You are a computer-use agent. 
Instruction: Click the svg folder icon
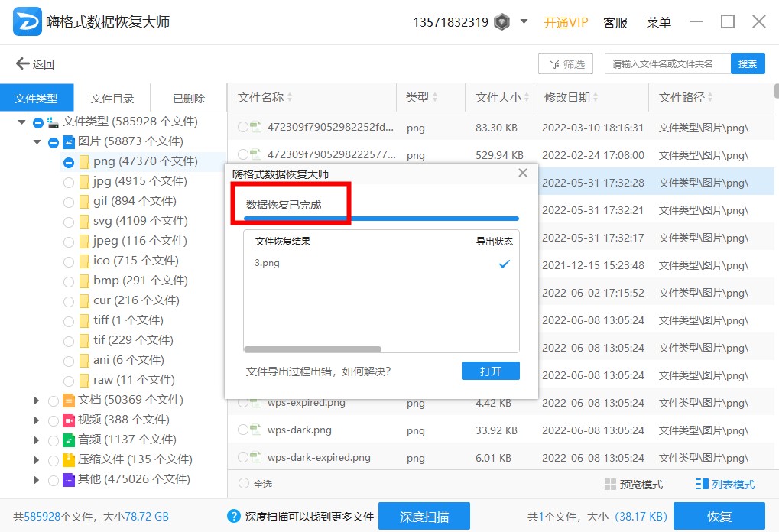[x=84, y=222]
